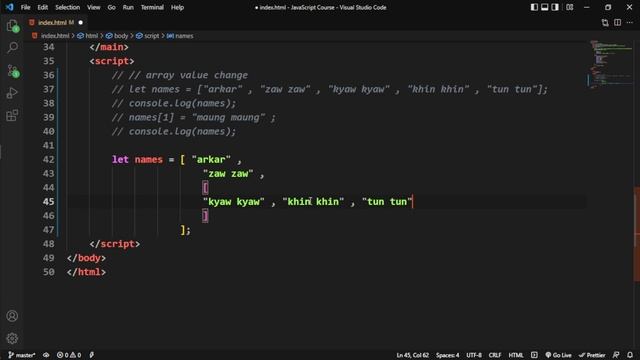
Task: Click the minimap code overview
Action: coord(610,64)
